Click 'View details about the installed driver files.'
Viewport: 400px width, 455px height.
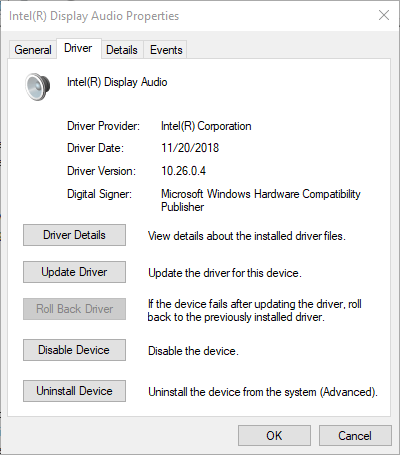(x=247, y=236)
